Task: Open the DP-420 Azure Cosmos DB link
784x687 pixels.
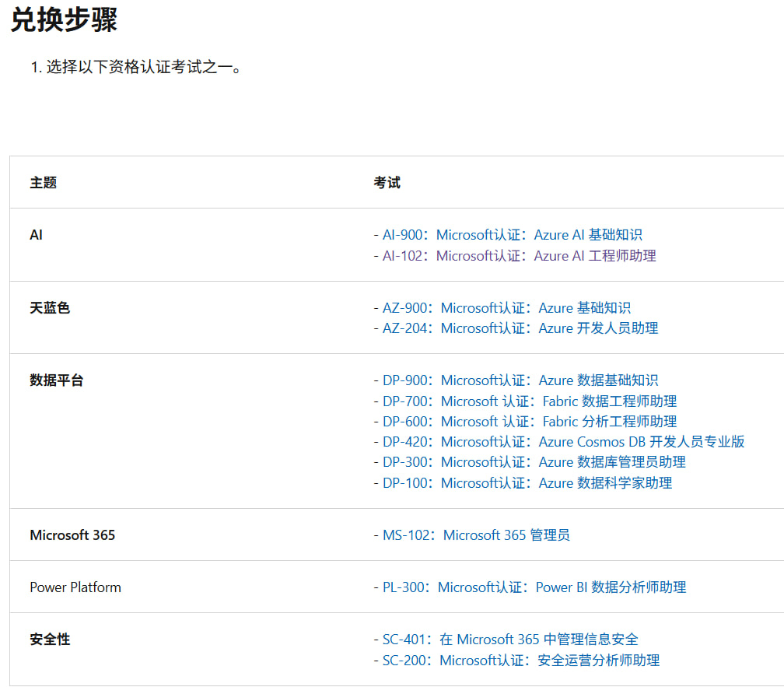Action: point(563,442)
